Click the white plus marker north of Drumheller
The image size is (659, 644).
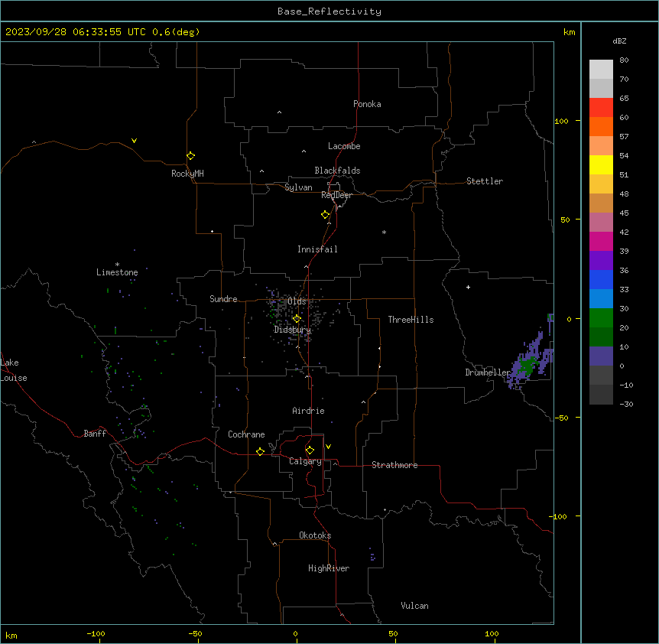(468, 287)
